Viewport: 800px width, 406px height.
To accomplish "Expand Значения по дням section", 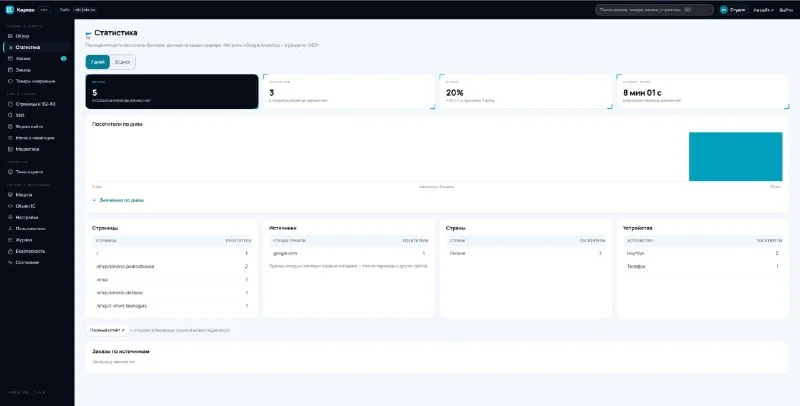I will [118, 200].
